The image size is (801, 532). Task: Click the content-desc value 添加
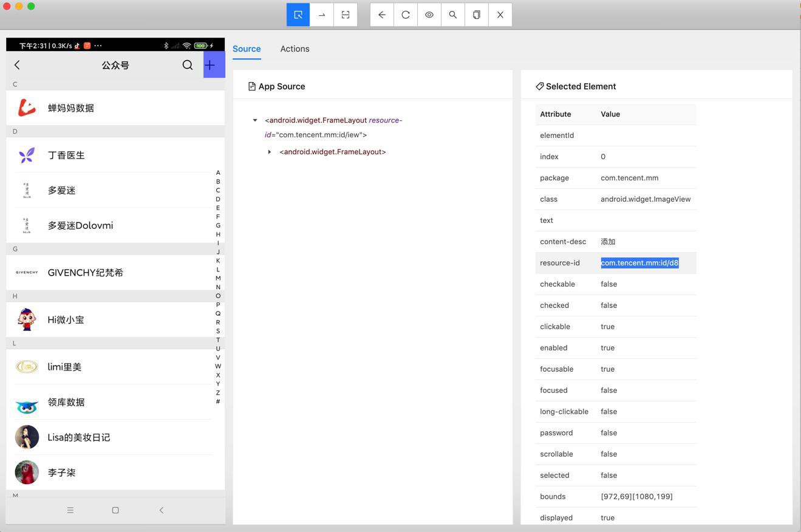[608, 242]
